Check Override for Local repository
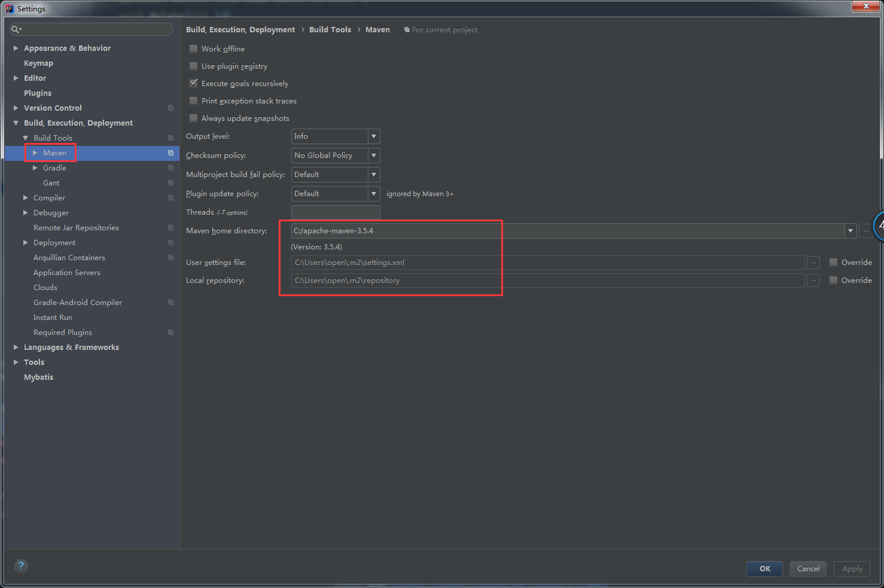The height and width of the screenshot is (588, 884). pos(833,280)
